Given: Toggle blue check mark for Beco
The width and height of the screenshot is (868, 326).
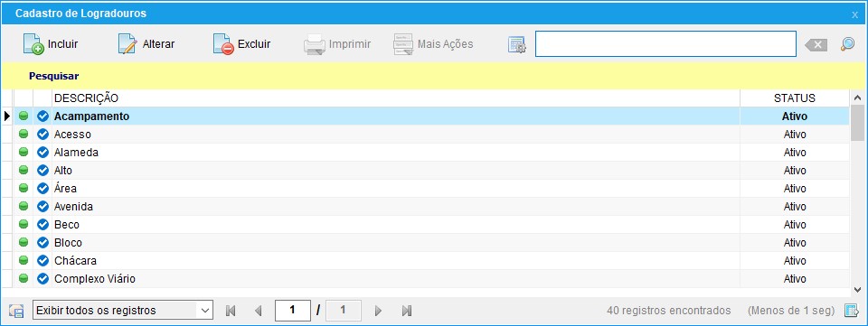Looking at the screenshot, I should click(42, 225).
